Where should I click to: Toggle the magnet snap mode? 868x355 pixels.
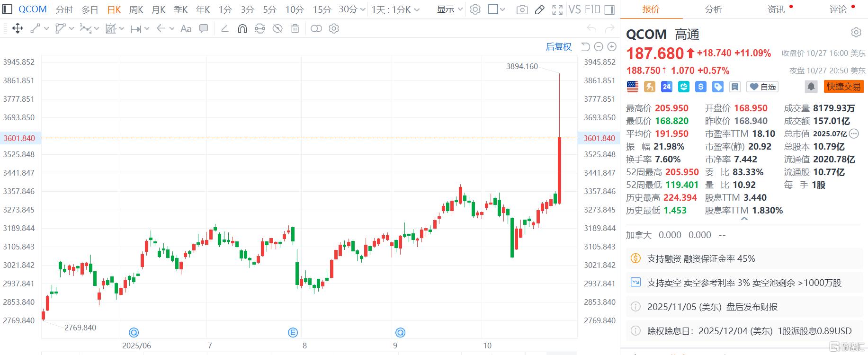click(x=242, y=28)
